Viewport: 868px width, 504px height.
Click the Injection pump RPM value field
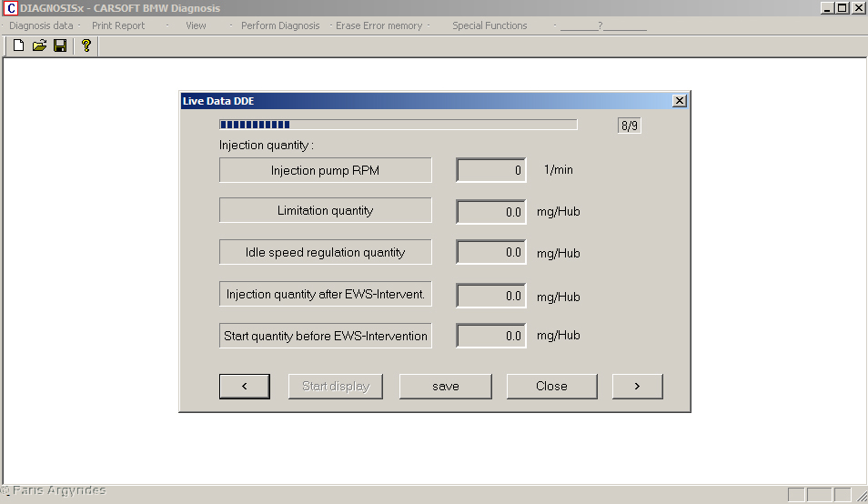click(x=491, y=170)
